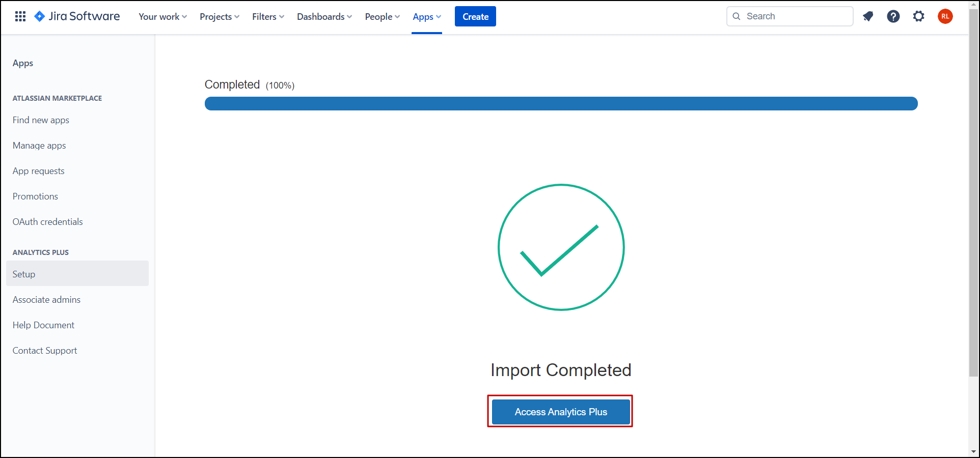Click the RL user profile avatar
The width and height of the screenshot is (980, 458).
click(945, 17)
